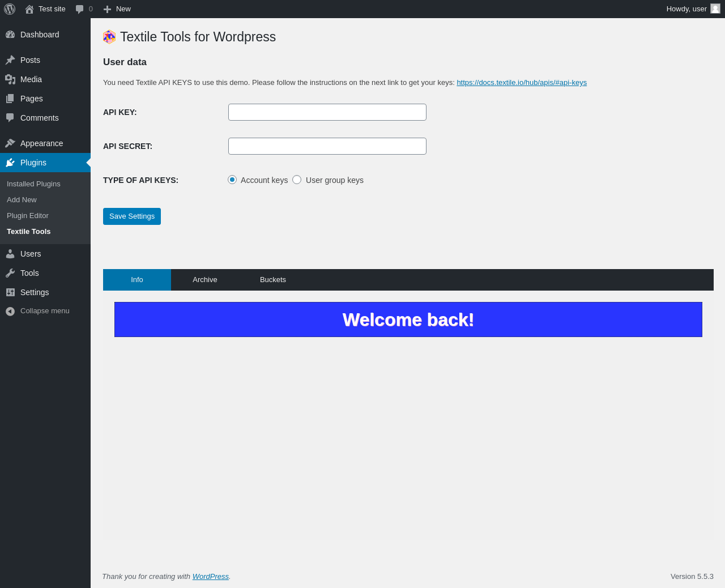Screen dimensions: 725x588
Task: Click the Comments icon in sidebar
Action: coord(10,118)
